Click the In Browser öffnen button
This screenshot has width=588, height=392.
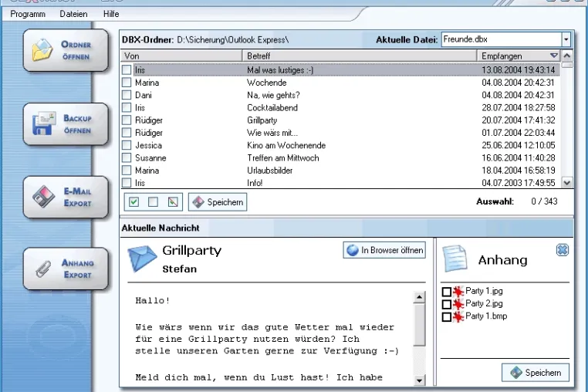click(384, 250)
